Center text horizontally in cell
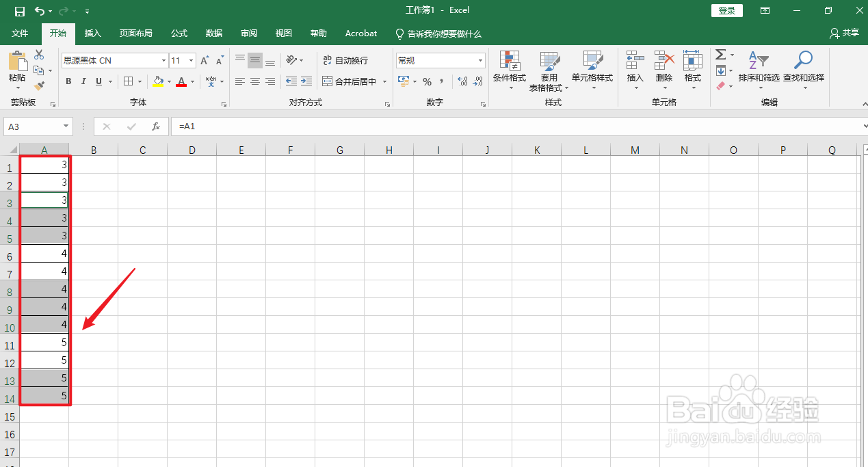Image resolution: width=868 pixels, height=467 pixels. pyautogui.click(x=255, y=81)
